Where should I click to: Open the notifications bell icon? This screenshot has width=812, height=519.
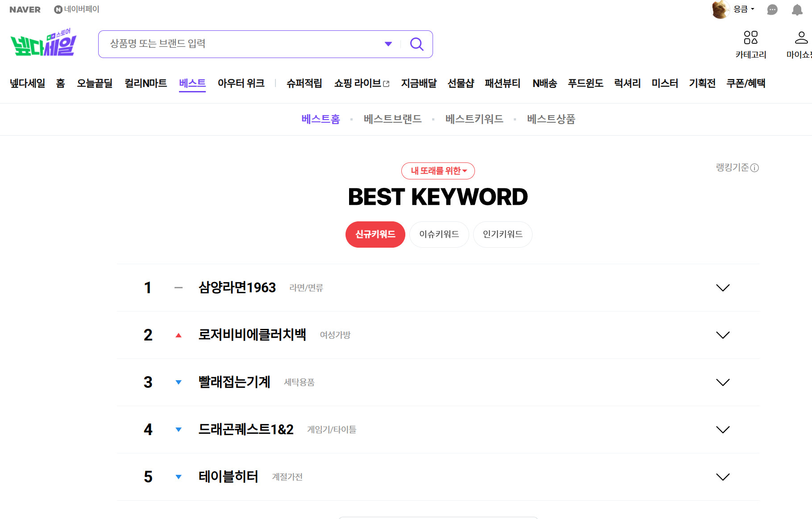click(x=797, y=9)
